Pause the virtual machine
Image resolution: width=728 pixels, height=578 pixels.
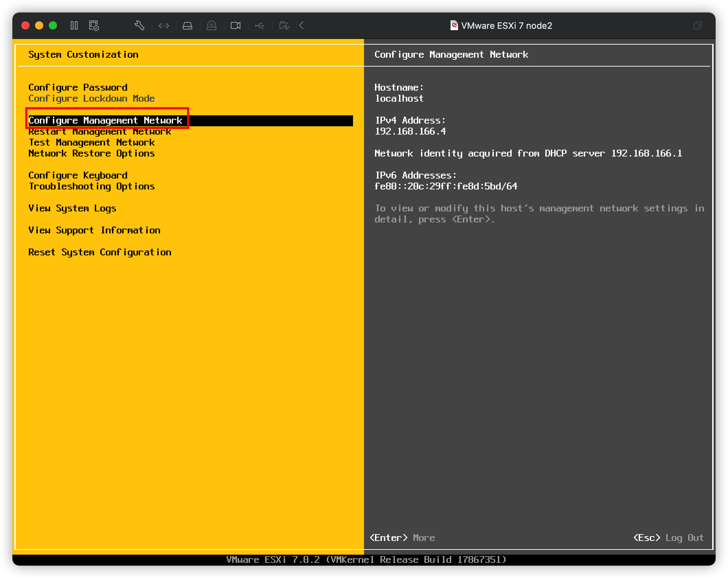tap(74, 25)
